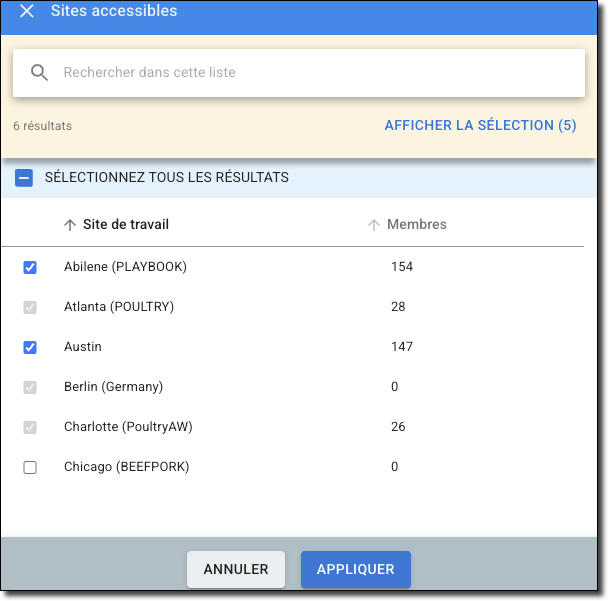
Task: Click the Berlin (Germany) checkbox
Action: click(x=30, y=387)
